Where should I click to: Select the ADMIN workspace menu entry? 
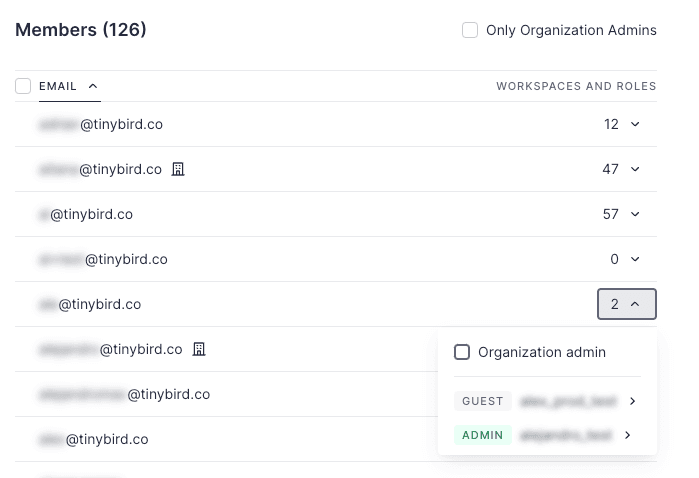(546, 435)
